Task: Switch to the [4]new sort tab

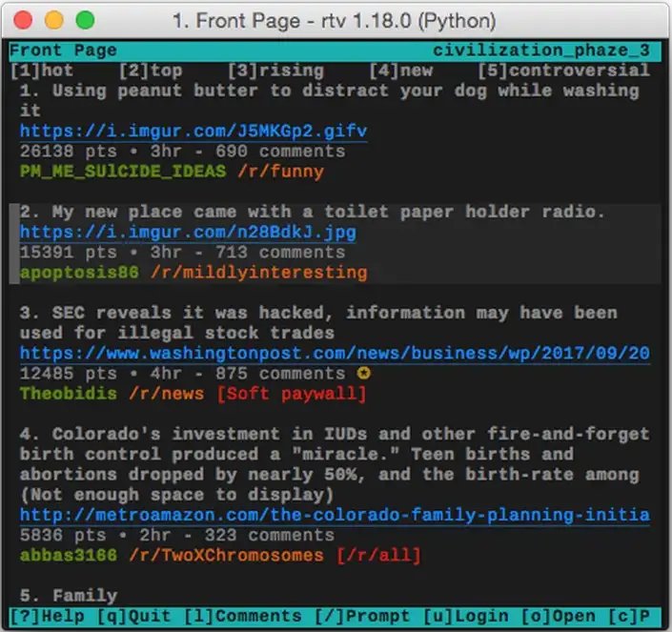Action: (400, 71)
